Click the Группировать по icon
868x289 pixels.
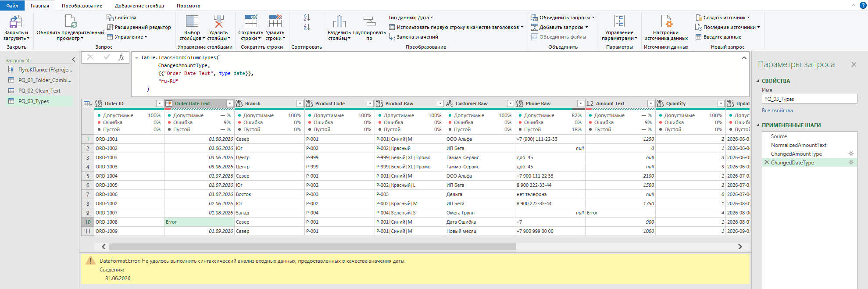tap(369, 21)
